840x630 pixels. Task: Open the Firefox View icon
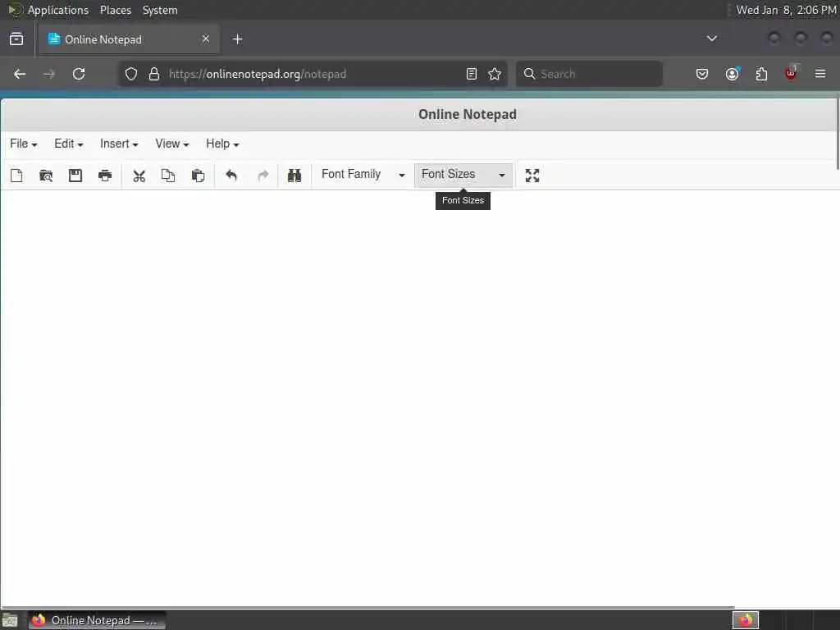[x=16, y=39]
